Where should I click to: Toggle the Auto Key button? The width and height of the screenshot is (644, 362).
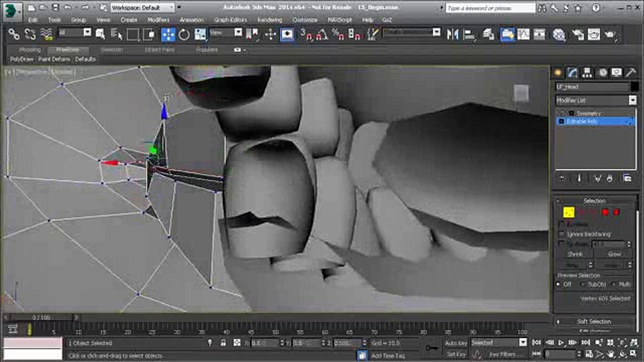[x=456, y=343]
